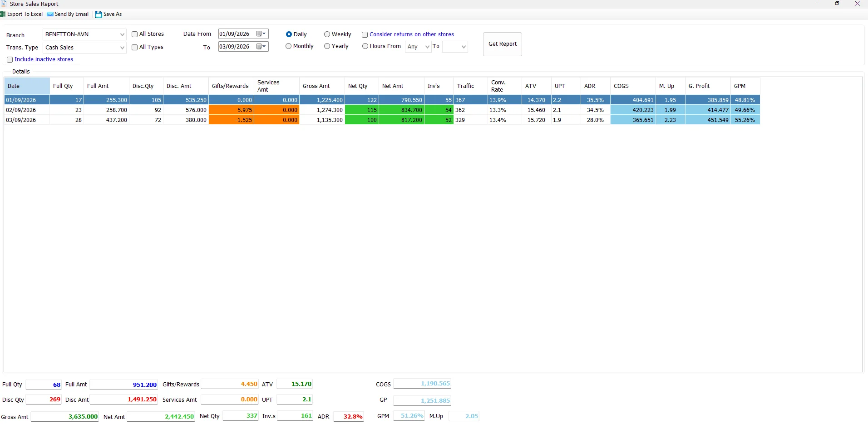Sort by the Net Amt column header
This screenshot has height=424, width=868.
point(401,86)
